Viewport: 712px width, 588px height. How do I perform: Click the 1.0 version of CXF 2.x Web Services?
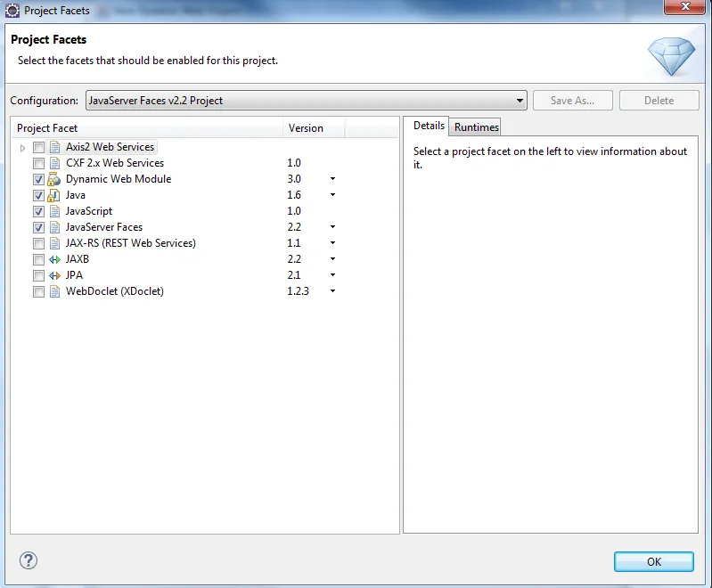pyautogui.click(x=294, y=163)
